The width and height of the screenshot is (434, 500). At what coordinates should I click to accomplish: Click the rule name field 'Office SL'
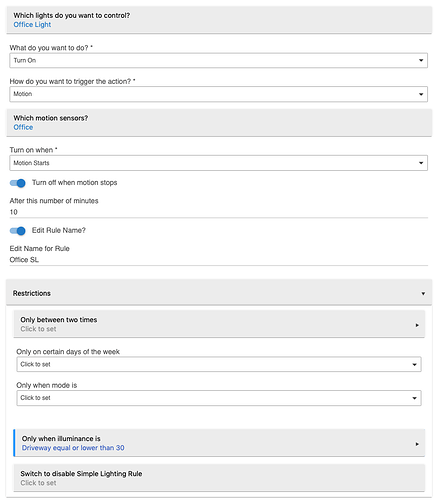pos(218,260)
